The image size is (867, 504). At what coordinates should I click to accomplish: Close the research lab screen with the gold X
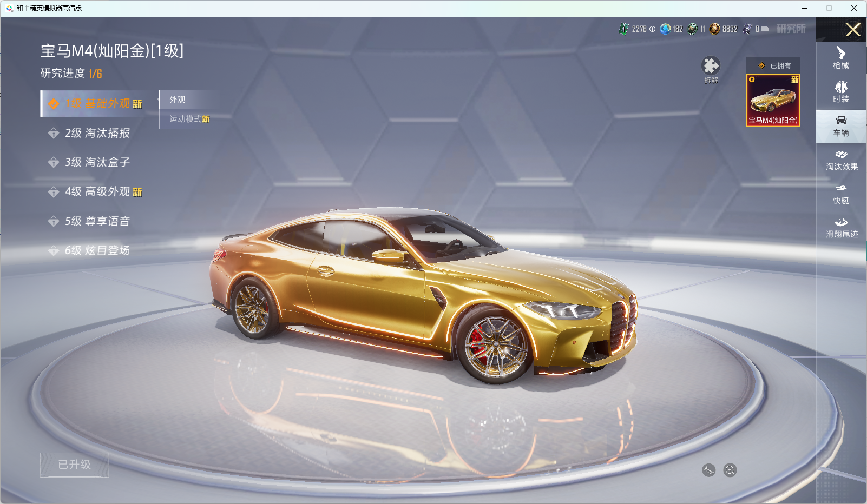tap(853, 30)
